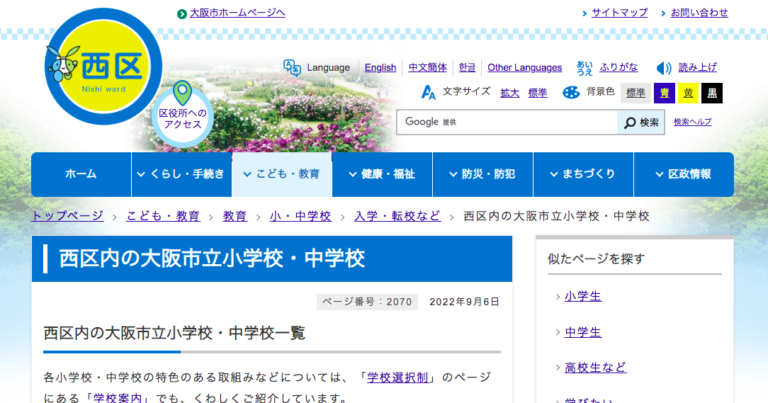Viewport: 768px width, 403px height.
Task: Open the Other Languages link
Action: click(x=525, y=68)
